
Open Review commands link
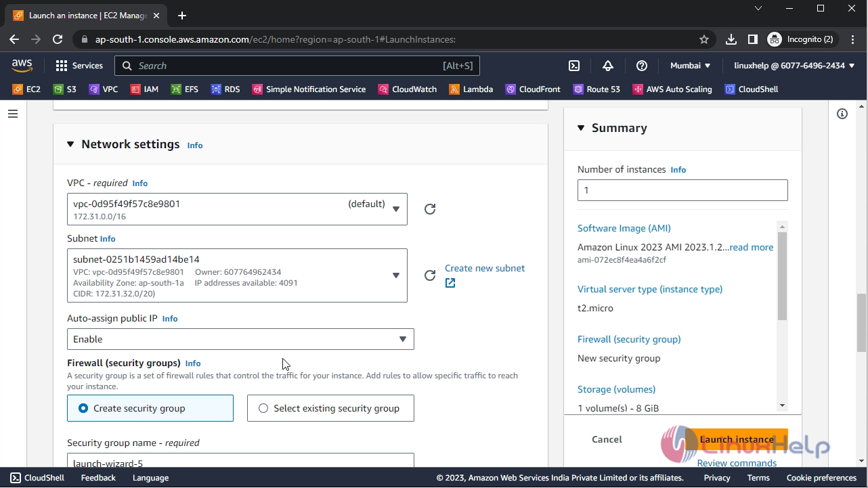tap(737, 463)
